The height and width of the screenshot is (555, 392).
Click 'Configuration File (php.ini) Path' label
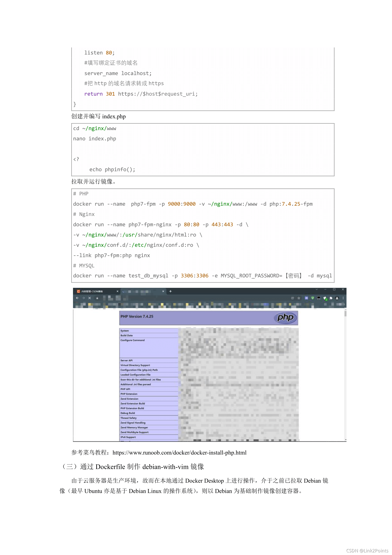point(139,370)
